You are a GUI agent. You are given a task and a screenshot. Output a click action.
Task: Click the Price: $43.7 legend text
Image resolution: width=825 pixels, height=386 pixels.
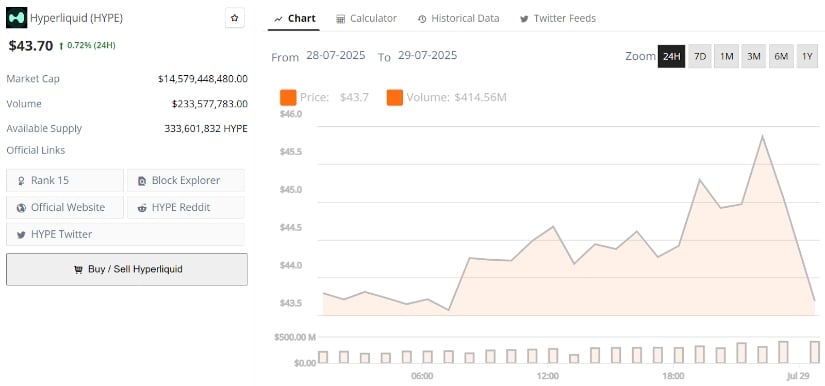[334, 97]
